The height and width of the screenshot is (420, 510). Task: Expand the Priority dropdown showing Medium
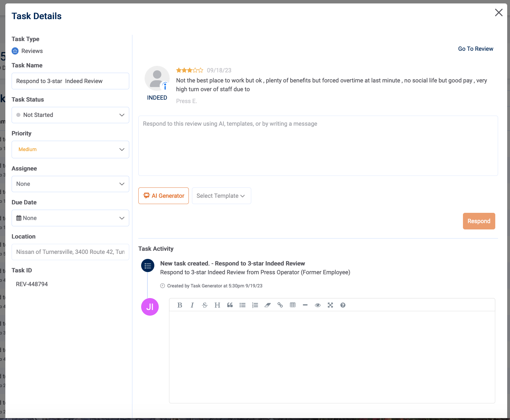tap(70, 149)
